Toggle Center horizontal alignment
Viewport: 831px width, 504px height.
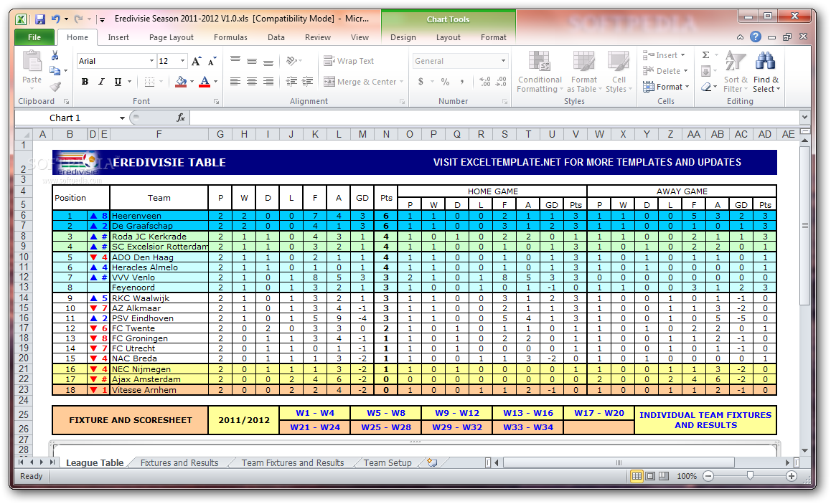(x=252, y=82)
